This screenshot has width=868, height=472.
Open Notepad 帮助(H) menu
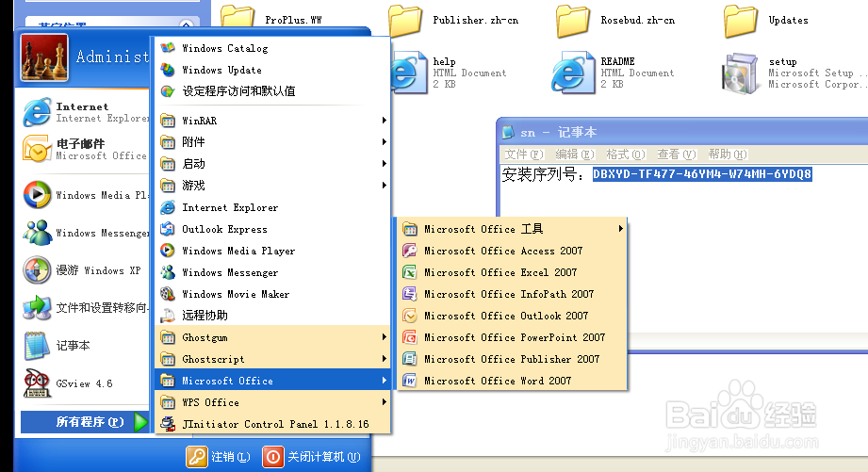728,155
